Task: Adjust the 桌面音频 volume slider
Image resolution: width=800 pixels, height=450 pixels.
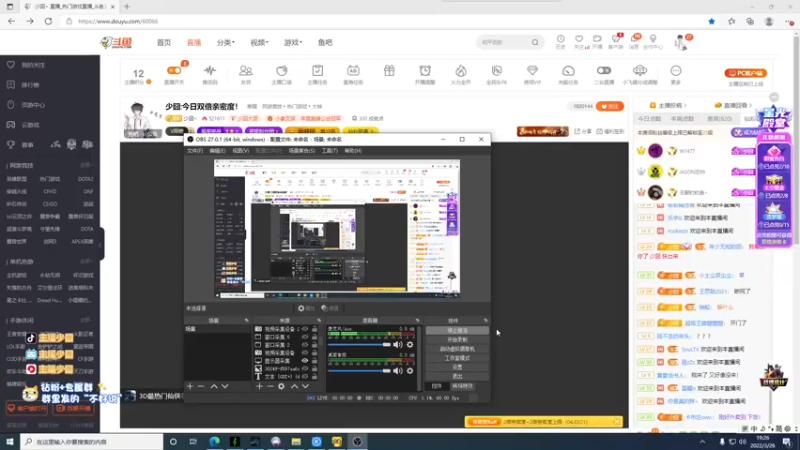Action: pyautogui.click(x=359, y=371)
